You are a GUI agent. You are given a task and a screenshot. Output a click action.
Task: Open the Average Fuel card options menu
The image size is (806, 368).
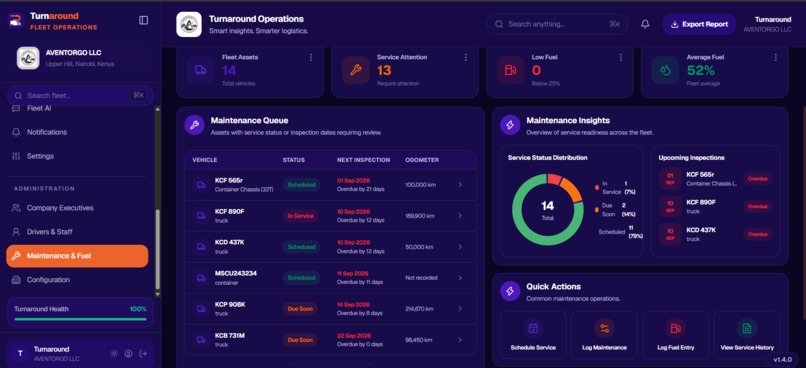[775, 58]
